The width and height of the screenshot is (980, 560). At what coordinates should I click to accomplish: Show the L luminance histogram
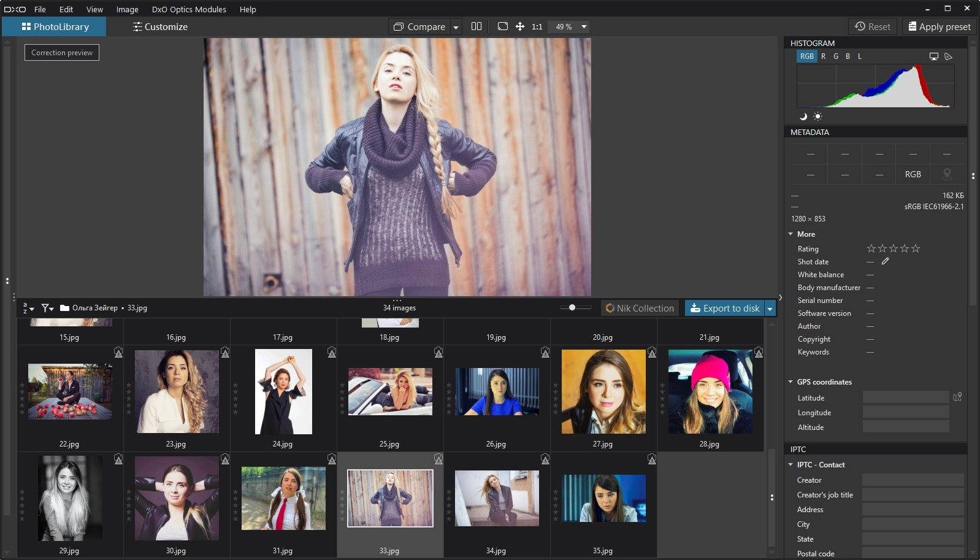pyautogui.click(x=860, y=56)
